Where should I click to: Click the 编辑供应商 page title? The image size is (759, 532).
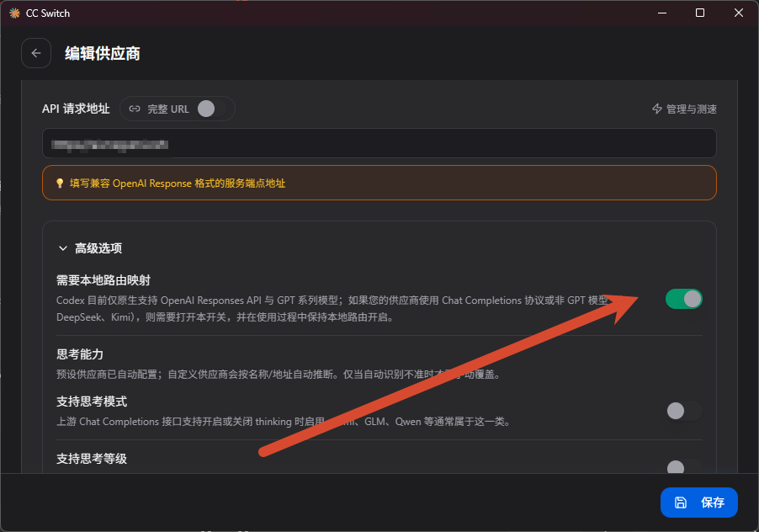pos(103,53)
